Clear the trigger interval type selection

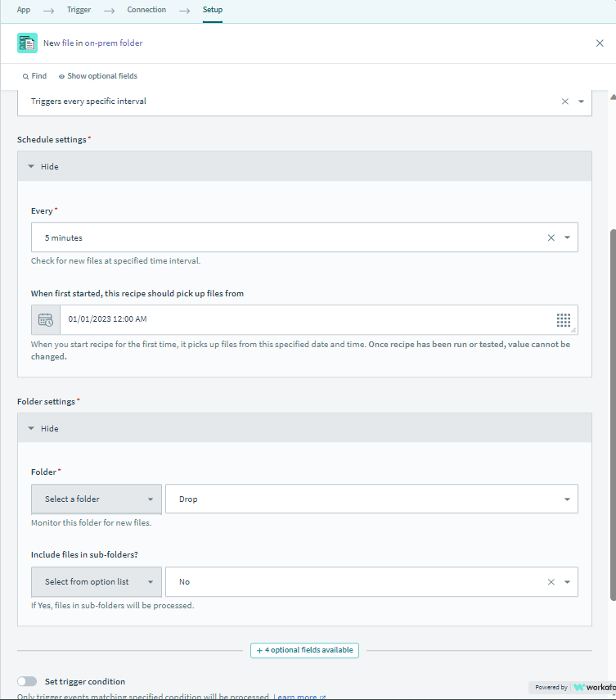click(x=564, y=102)
